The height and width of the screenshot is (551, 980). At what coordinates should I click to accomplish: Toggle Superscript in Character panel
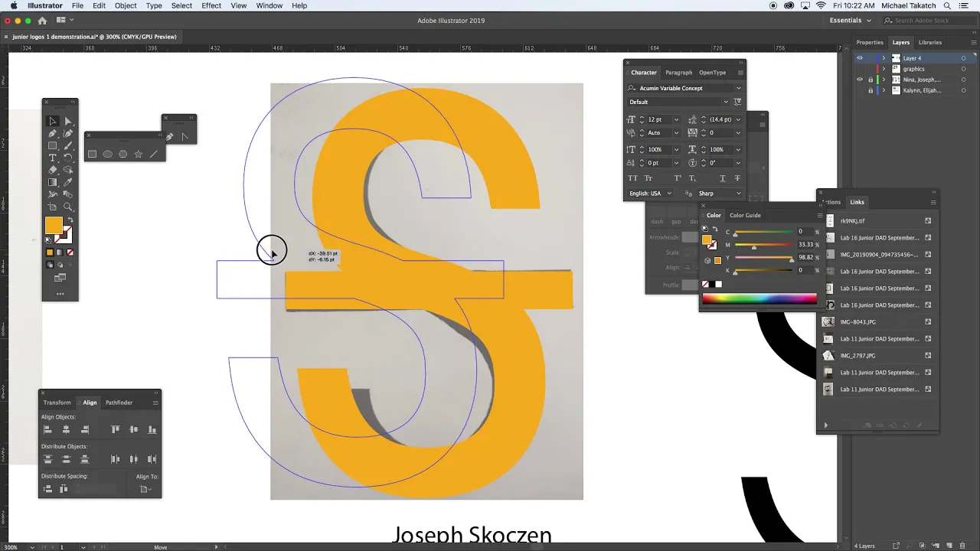click(x=678, y=178)
